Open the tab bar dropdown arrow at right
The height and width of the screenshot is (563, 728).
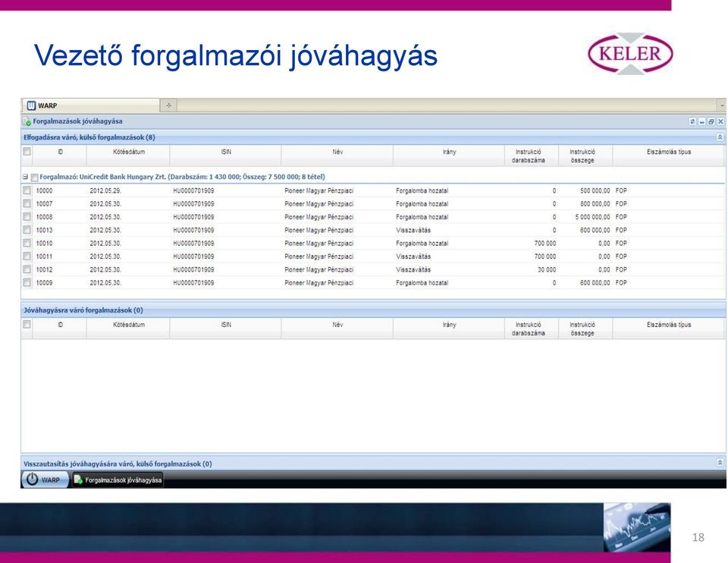721,105
